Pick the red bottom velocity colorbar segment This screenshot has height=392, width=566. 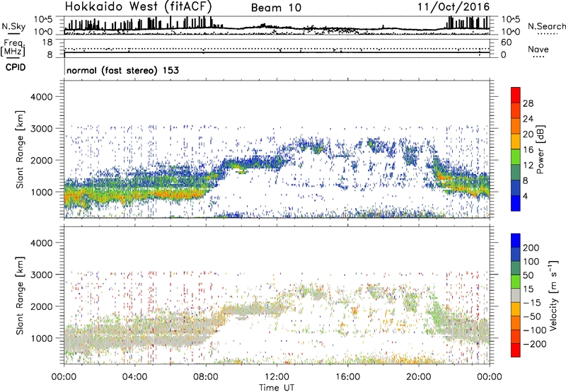tap(516, 350)
